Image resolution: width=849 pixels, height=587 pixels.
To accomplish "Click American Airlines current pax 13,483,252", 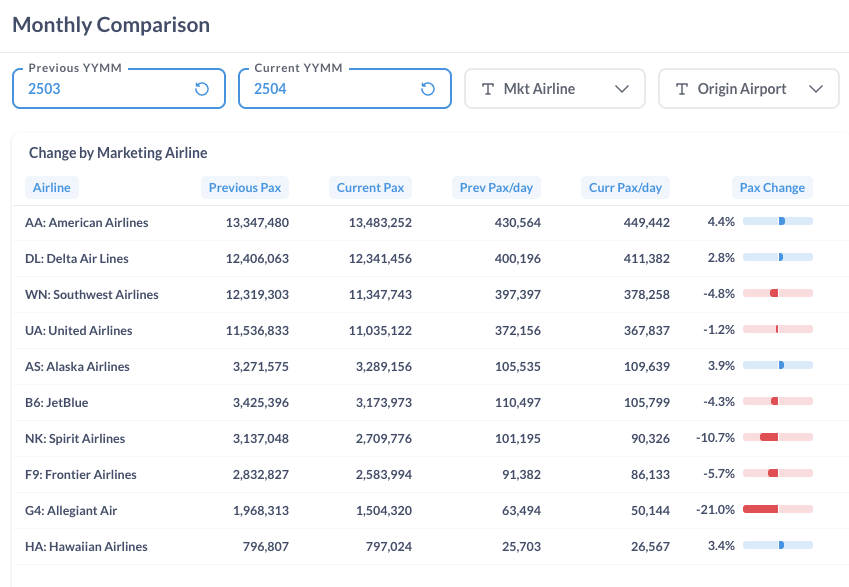I will click(x=380, y=223).
